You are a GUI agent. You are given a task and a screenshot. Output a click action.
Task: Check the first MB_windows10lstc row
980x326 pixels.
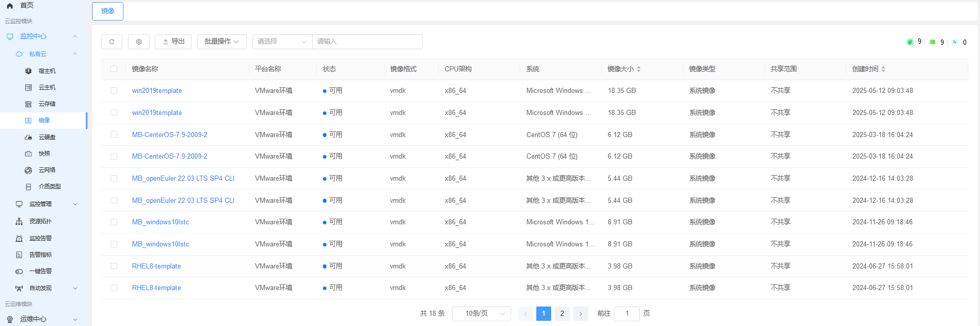point(114,222)
